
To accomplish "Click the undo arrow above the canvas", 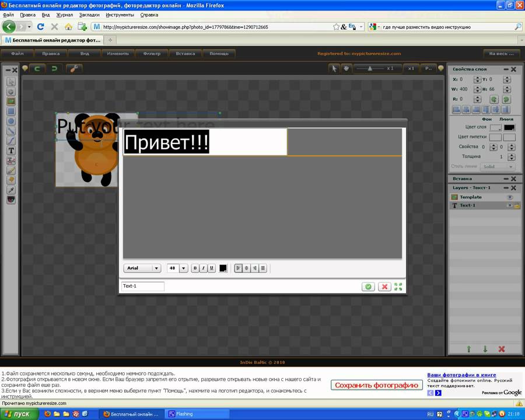I will click(x=38, y=69).
